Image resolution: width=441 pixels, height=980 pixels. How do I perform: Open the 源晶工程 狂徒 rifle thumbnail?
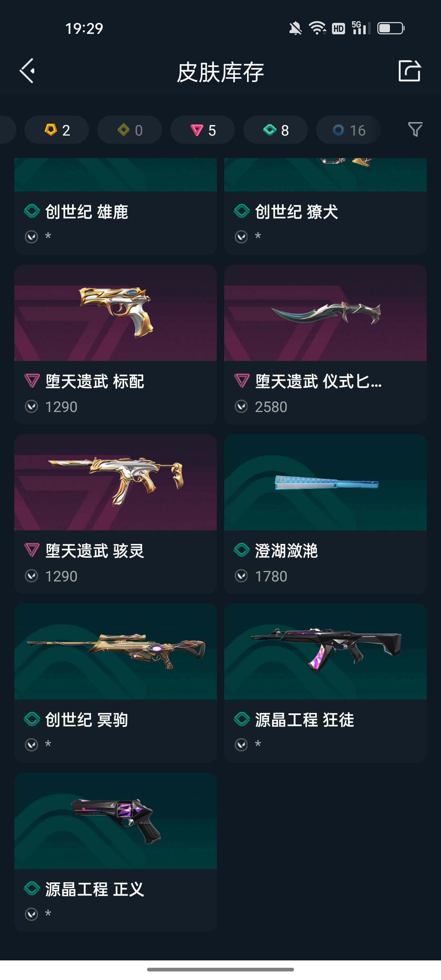coord(325,651)
